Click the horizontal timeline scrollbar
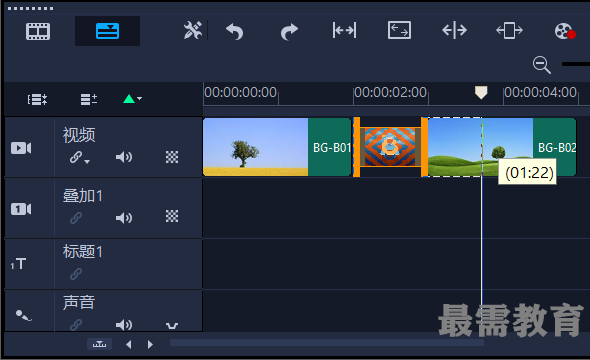This screenshot has height=360, width=590. click(327, 342)
